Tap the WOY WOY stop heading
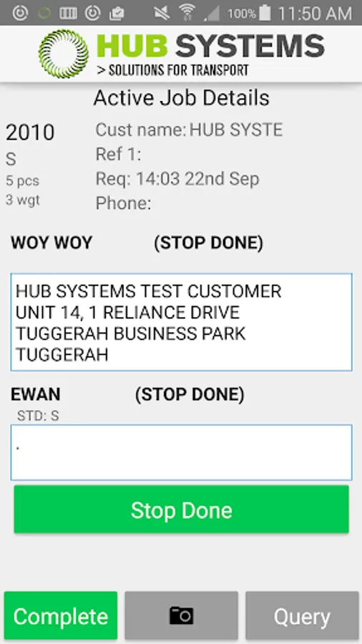 coord(52,243)
